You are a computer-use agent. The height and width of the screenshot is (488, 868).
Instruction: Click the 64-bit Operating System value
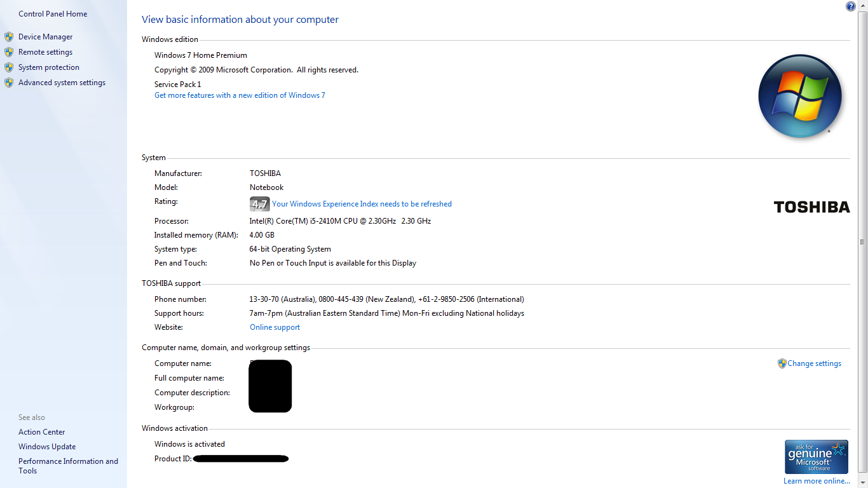click(290, 249)
